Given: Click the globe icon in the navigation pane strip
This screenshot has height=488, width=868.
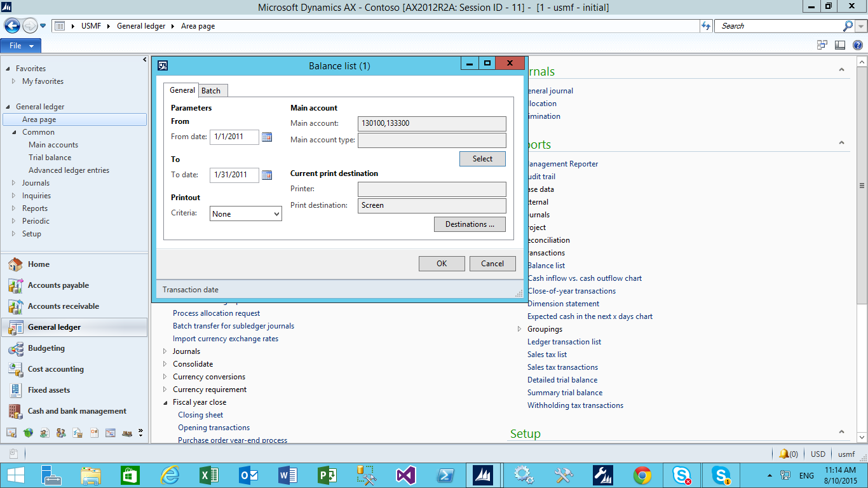Looking at the screenshot, I should click(x=28, y=433).
